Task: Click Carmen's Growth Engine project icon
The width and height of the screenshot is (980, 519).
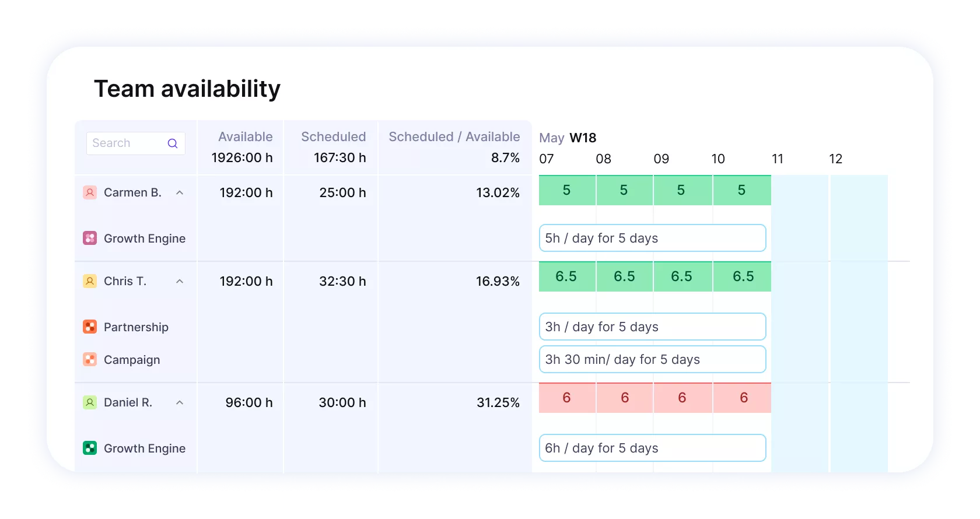Action: click(x=90, y=238)
